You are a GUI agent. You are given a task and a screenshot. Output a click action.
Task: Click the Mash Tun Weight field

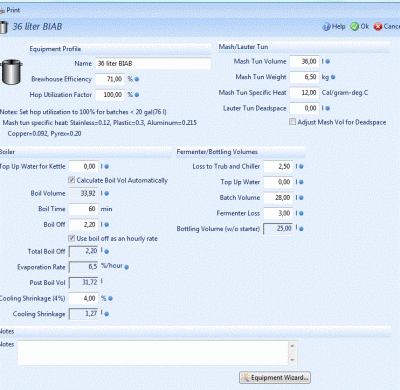pos(304,77)
